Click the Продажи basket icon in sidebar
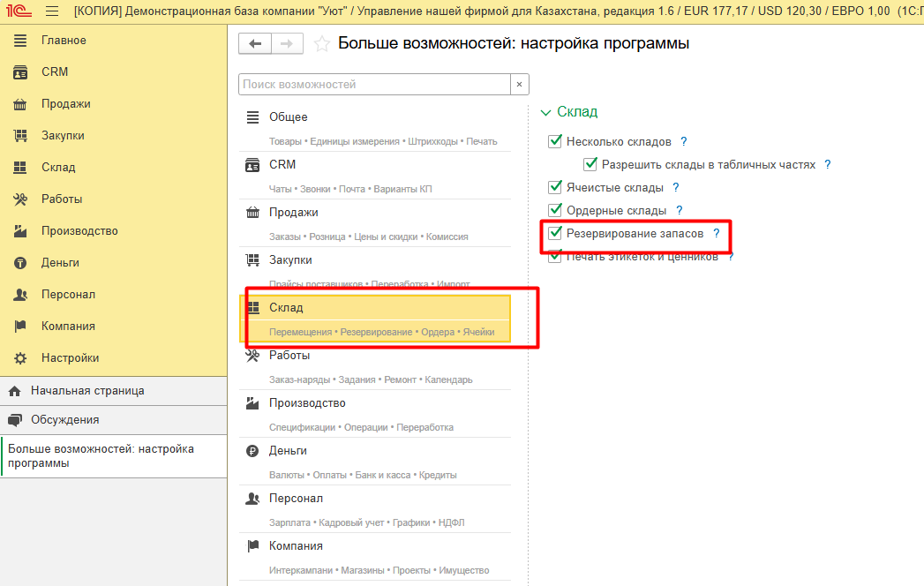This screenshot has height=586, width=924. click(x=20, y=104)
